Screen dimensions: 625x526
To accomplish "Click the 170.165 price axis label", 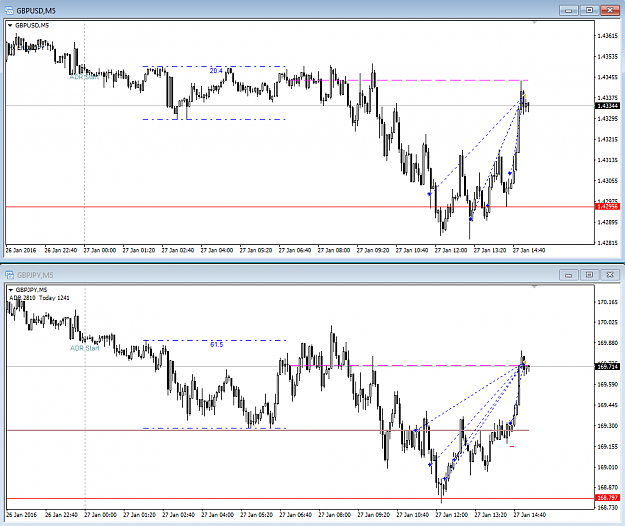I will [607, 302].
